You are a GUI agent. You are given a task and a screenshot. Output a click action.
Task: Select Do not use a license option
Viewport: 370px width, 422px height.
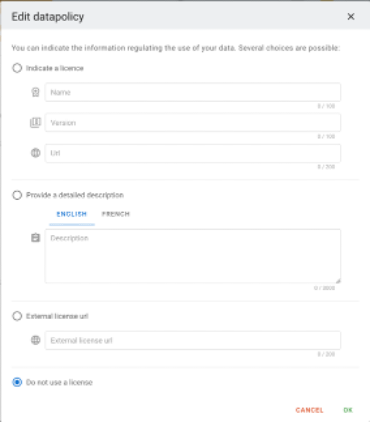click(17, 382)
